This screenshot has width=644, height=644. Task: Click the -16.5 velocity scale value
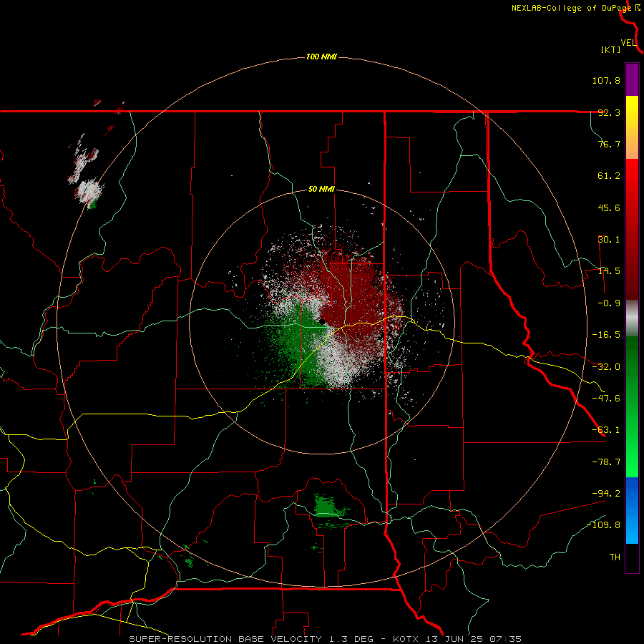[x=606, y=335]
